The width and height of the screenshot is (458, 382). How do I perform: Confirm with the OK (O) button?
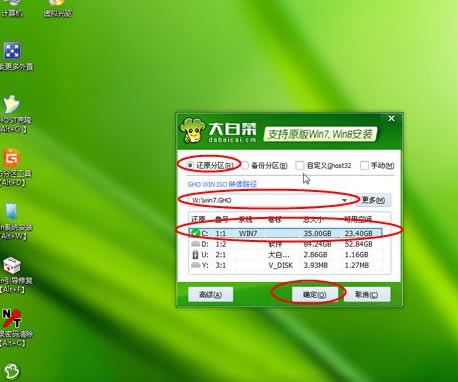click(314, 295)
